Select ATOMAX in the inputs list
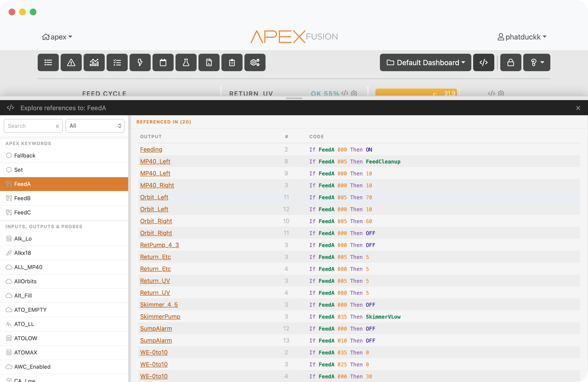This screenshot has width=588, height=382. click(64, 352)
